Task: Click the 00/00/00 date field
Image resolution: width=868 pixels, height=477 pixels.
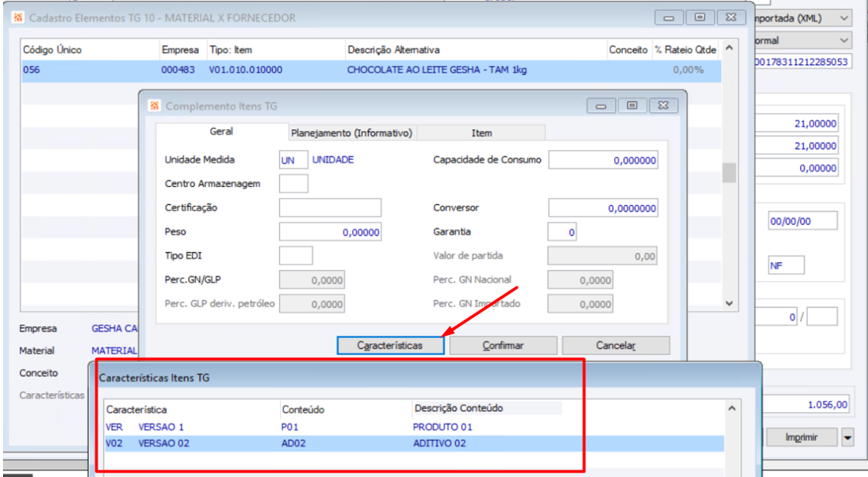Action: [803, 221]
